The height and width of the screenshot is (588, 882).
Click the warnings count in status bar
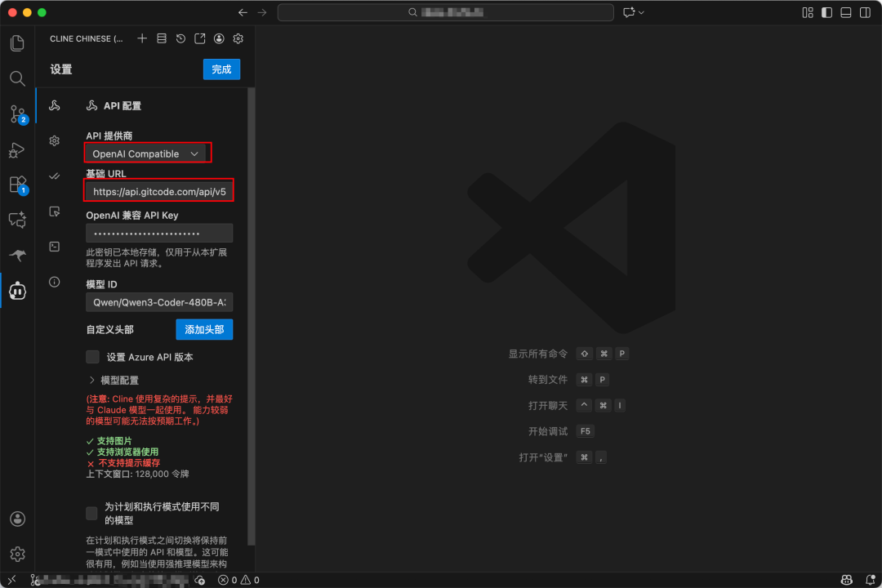tap(251, 580)
